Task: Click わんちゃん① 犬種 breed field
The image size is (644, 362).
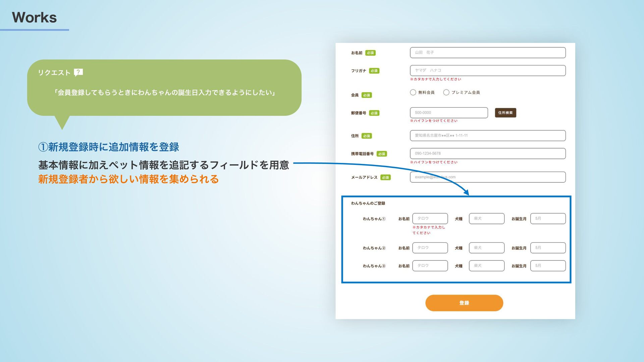Action: (x=486, y=219)
